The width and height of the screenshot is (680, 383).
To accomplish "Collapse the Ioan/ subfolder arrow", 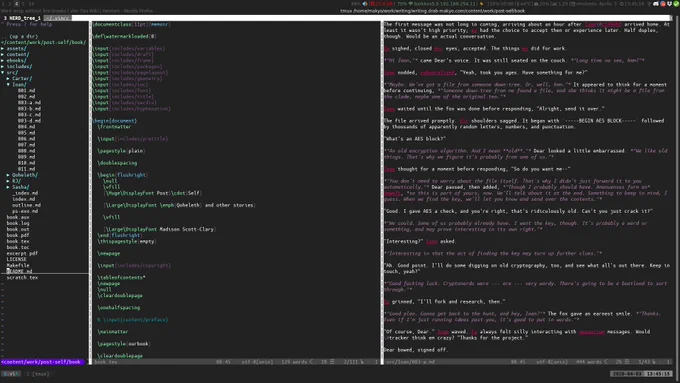I will point(8,85).
